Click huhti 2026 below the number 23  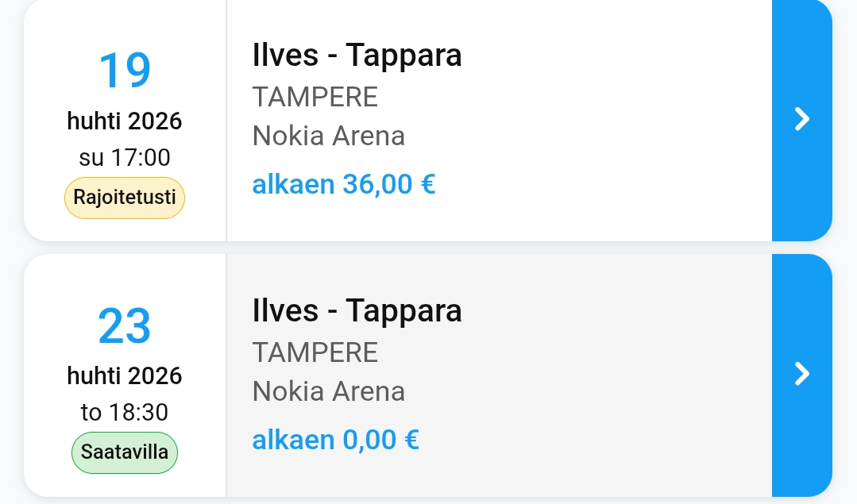coord(125,375)
